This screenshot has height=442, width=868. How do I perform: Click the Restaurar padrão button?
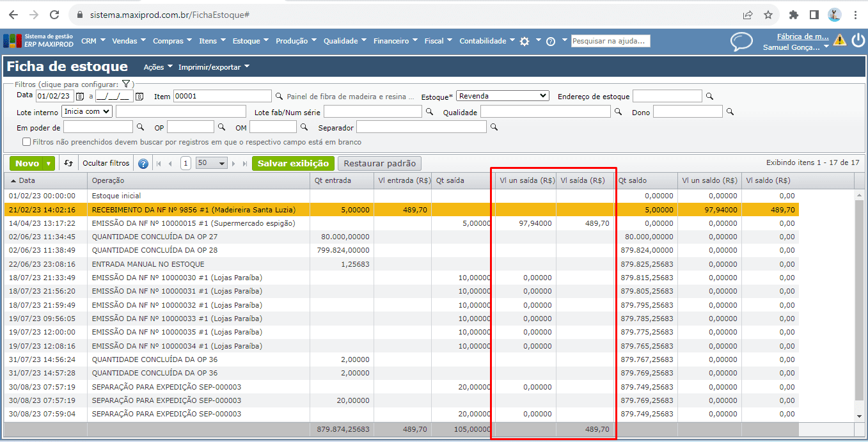pyautogui.click(x=380, y=163)
